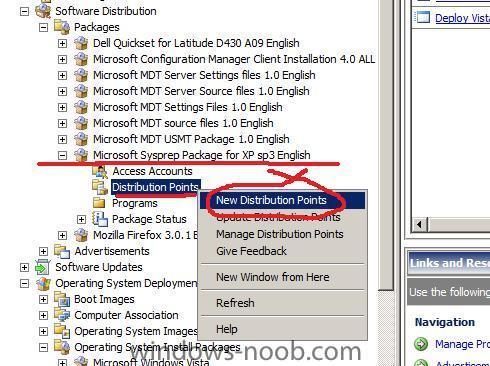Click the Programs folder icon
Image resolution: width=490 pixels, height=366 pixels.
(x=99, y=203)
